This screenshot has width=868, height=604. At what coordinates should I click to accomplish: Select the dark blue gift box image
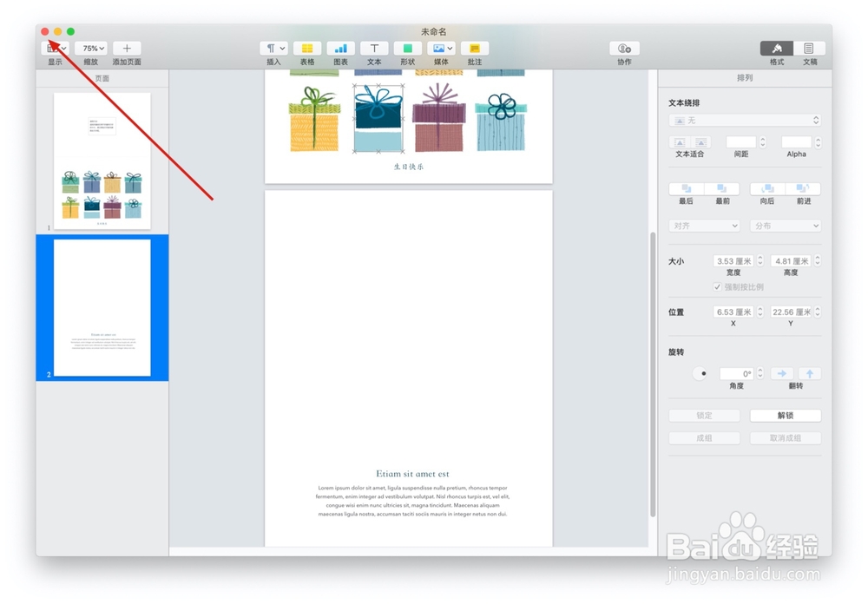378,119
